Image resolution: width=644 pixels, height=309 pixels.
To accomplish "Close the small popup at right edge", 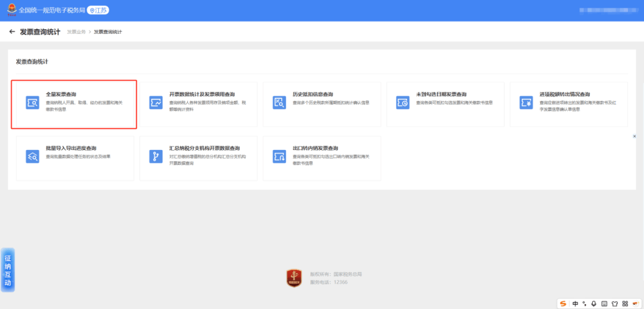I will (x=634, y=136).
